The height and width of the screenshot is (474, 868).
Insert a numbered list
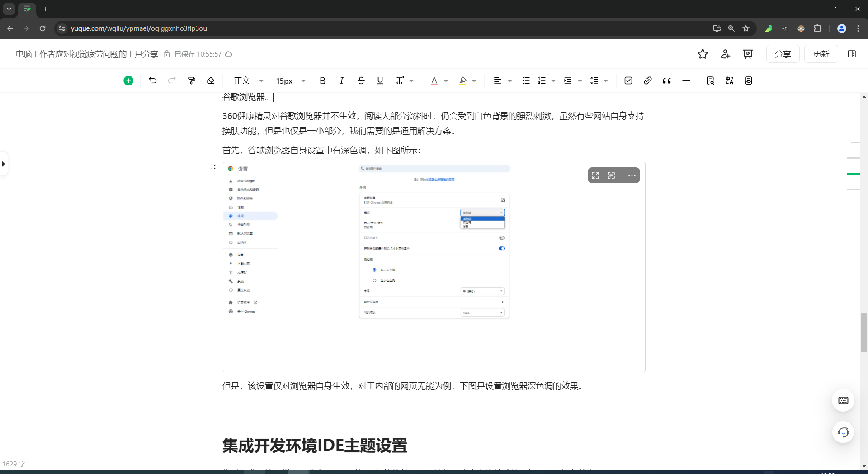point(542,81)
